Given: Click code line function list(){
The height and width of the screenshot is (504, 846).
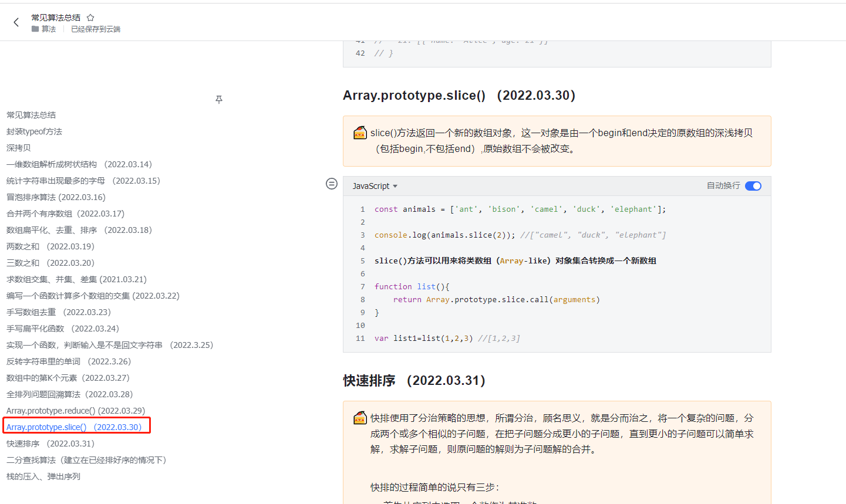Looking at the screenshot, I should coord(412,286).
